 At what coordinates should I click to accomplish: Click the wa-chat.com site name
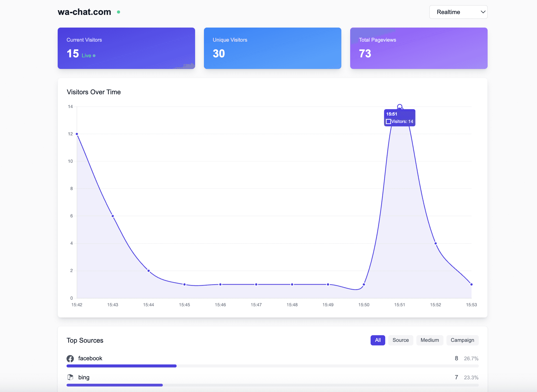click(84, 12)
